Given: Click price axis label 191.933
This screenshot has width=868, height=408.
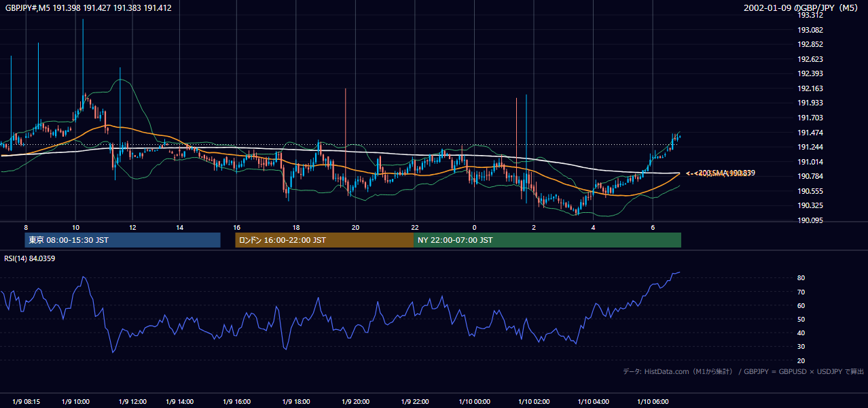Looking at the screenshot, I should point(810,103).
